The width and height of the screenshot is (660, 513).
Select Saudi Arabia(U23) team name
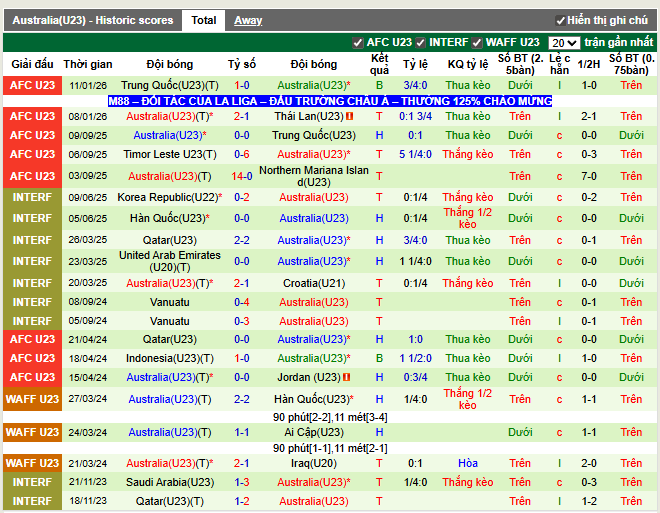point(170,482)
